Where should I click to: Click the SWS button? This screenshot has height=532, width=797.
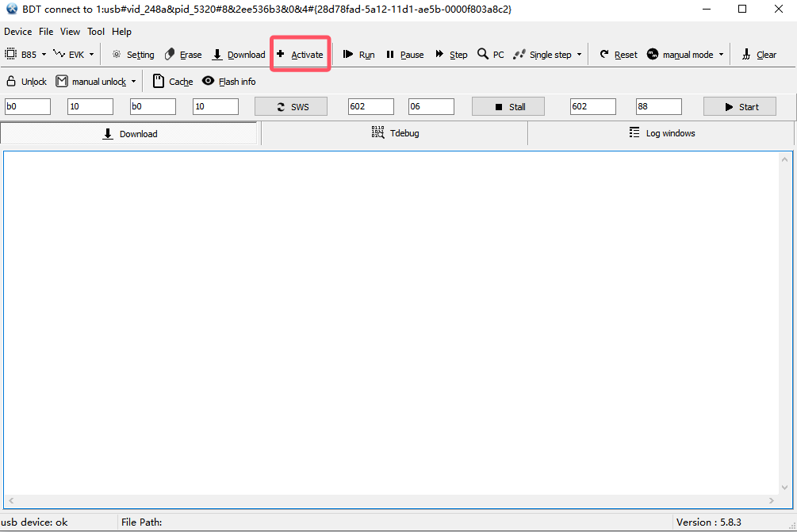(x=291, y=107)
